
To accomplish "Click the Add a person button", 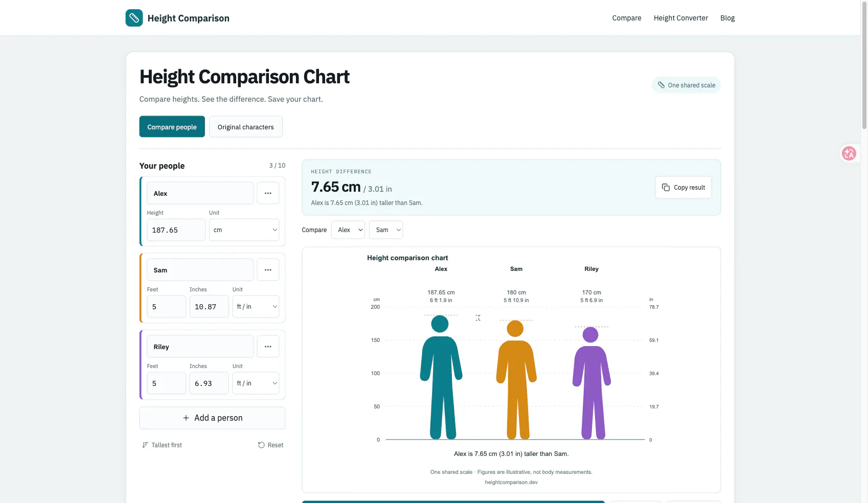I will (212, 418).
